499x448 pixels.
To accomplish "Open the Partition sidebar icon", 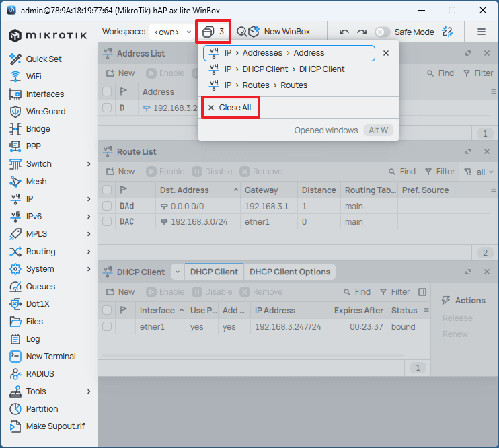I will tap(15, 409).
